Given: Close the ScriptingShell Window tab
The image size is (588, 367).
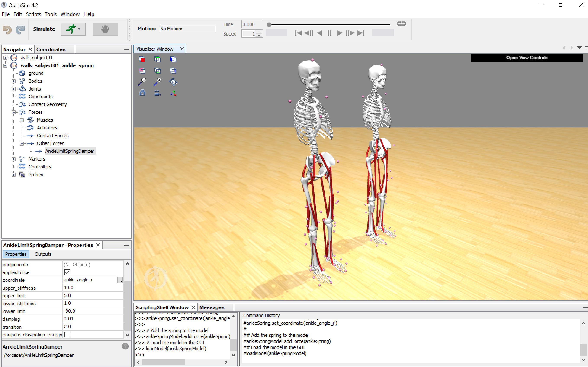Looking at the screenshot, I should point(193,307).
